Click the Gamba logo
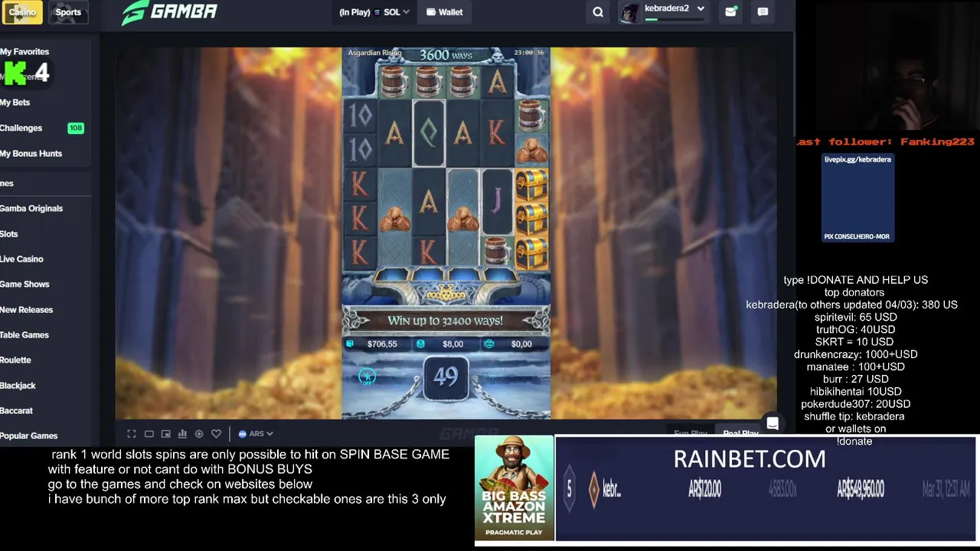Image resolution: width=980 pixels, height=551 pixels. 169,12
